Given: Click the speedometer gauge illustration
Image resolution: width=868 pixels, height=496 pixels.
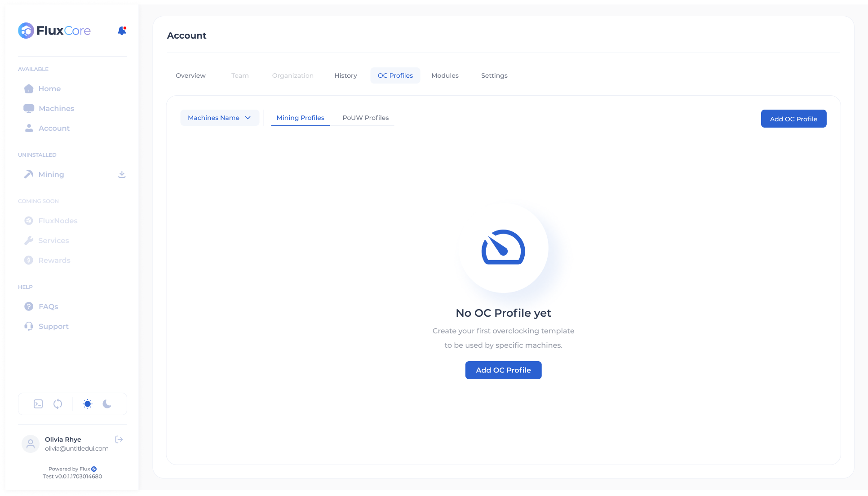Looking at the screenshot, I should click(503, 248).
